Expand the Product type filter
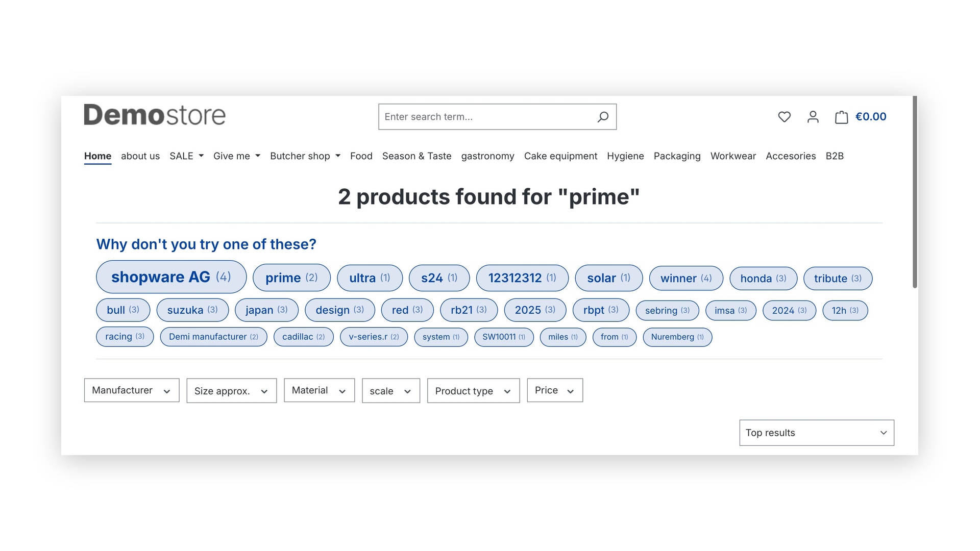 point(474,391)
